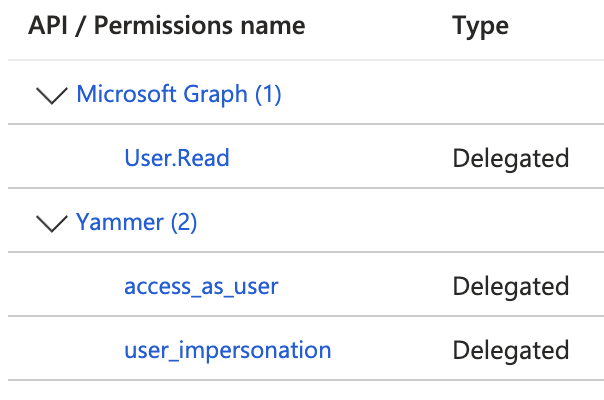This screenshot has height=400, width=604.
Task: Open the User.Read permission details
Action: (177, 158)
